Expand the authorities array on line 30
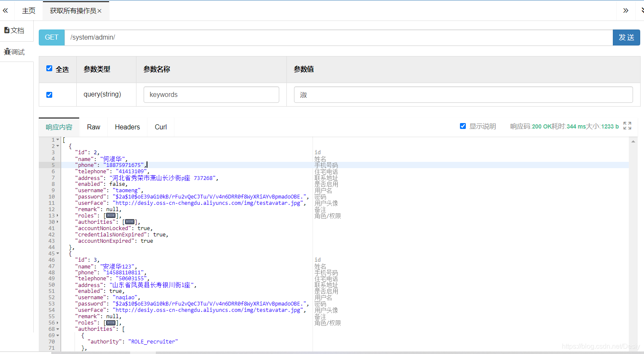The image size is (644, 354). (56, 222)
